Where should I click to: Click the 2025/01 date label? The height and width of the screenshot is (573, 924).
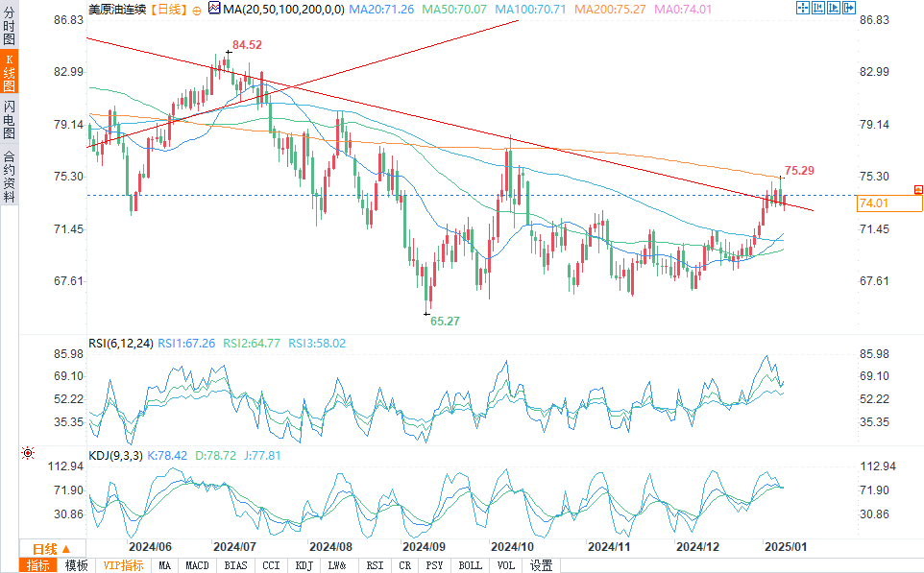(x=786, y=546)
